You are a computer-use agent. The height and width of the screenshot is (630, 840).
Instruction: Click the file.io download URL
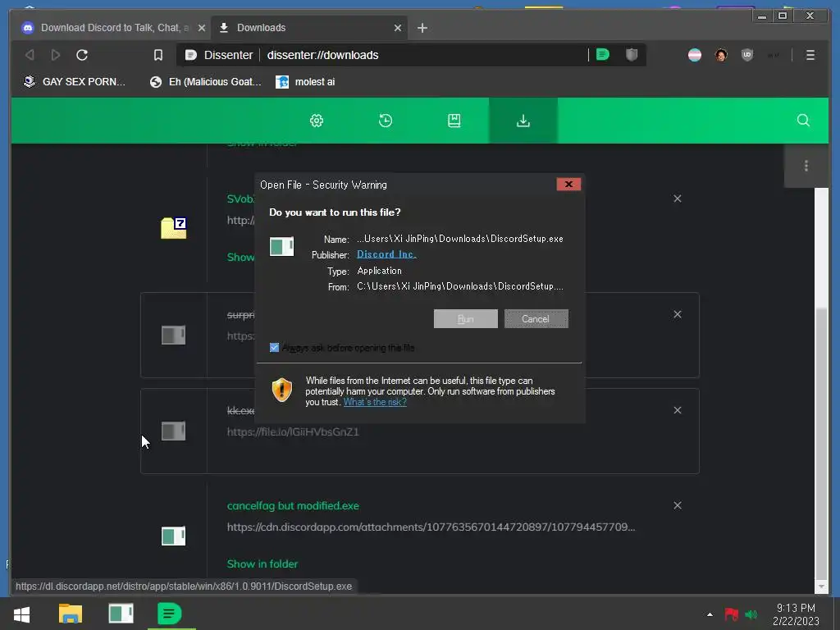293,431
